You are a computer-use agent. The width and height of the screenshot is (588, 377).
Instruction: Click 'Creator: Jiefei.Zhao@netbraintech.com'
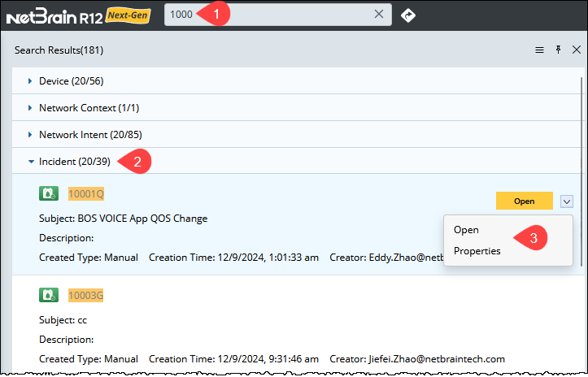(x=417, y=359)
